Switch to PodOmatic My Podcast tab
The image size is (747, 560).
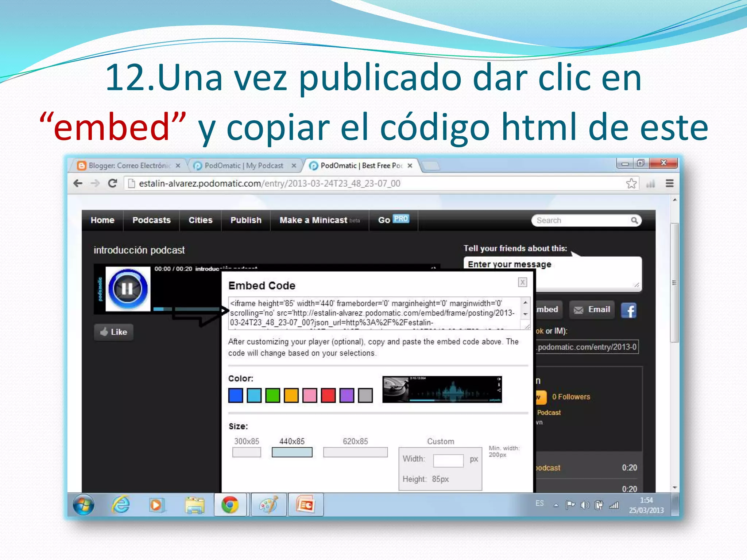point(244,166)
